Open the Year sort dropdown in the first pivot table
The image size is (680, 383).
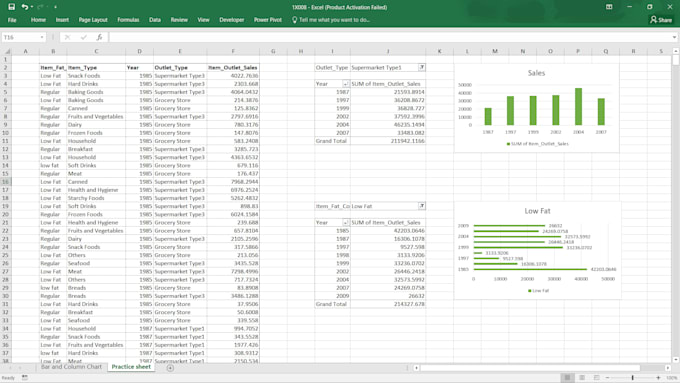click(346, 84)
